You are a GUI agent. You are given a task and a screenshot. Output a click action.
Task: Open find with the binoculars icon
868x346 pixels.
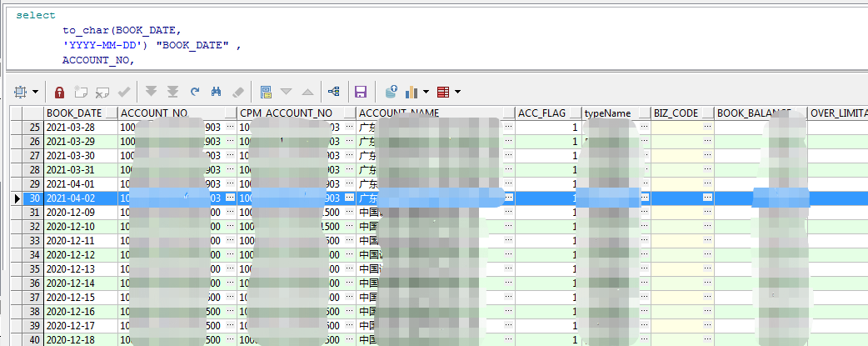[216, 92]
